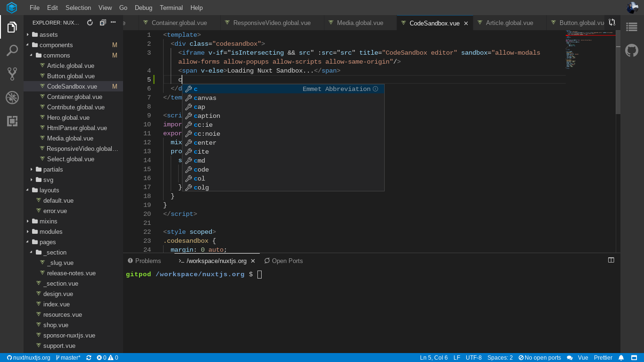Collapse the layouts folder
This screenshot has width=644, height=362.
49,190
